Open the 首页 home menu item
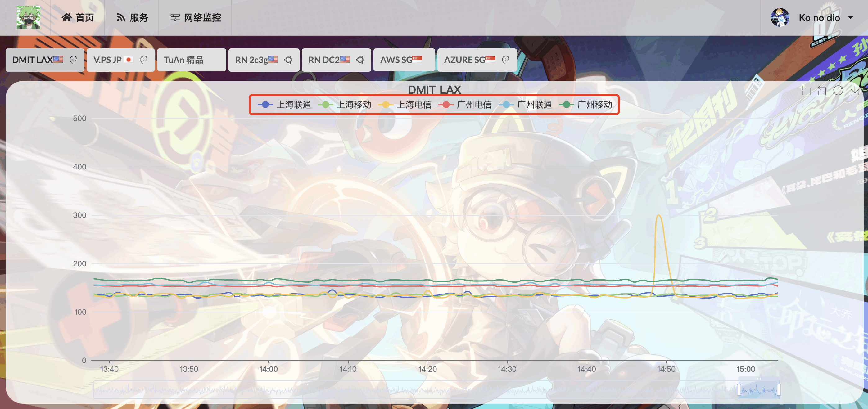The width and height of the screenshot is (868, 409). coord(78,17)
